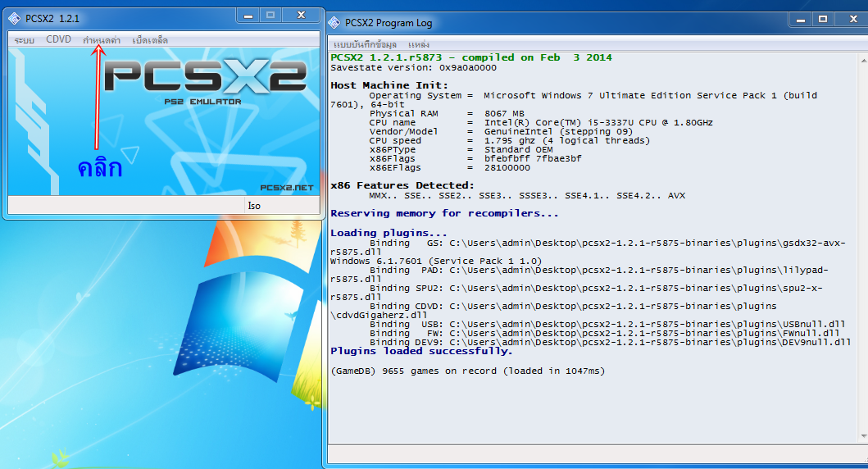
Task: Click the 'Vendor/Model = GenuineIntel' log line
Action: 501,132
